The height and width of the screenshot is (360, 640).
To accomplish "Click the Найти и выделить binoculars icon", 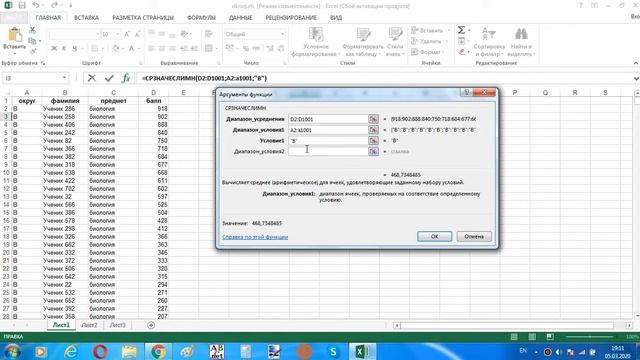I will (x=521, y=34).
